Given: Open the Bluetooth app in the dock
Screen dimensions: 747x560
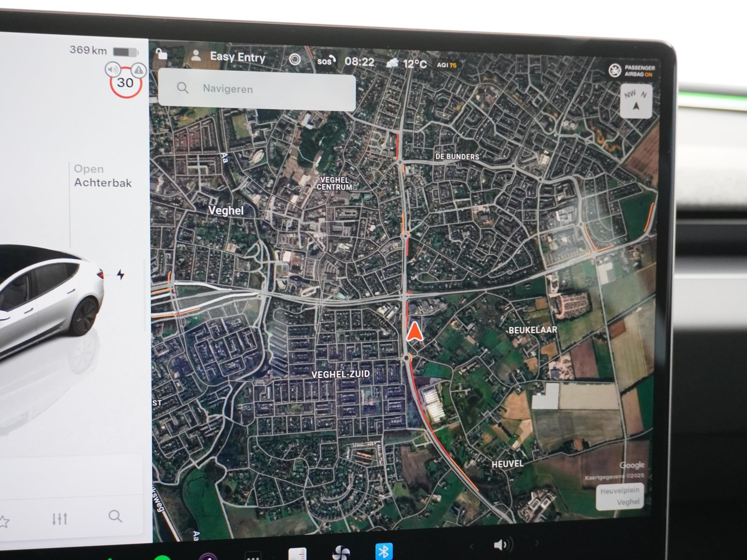Looking at the screenshot, I should pyautogui.click(x=384, y=551).
